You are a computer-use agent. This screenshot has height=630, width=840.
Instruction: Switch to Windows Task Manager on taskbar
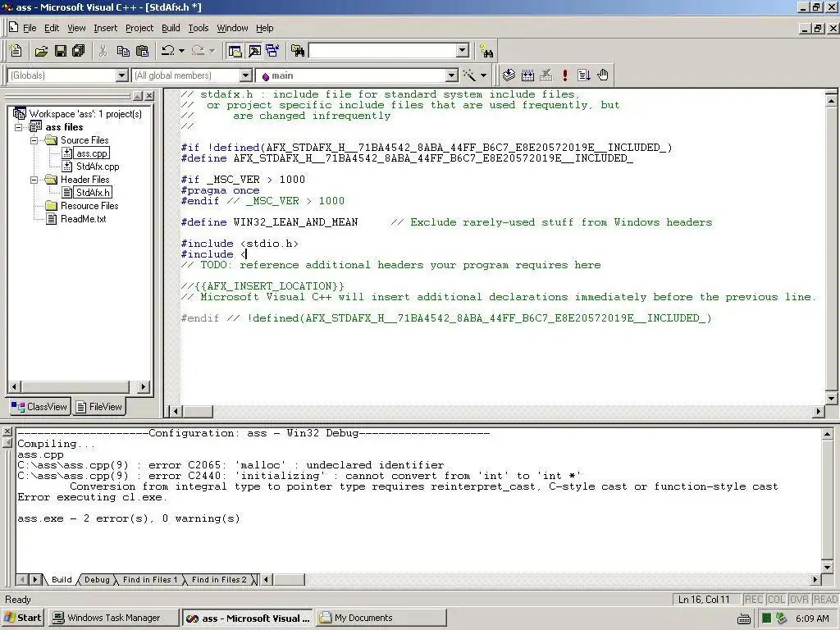point(113,618)
